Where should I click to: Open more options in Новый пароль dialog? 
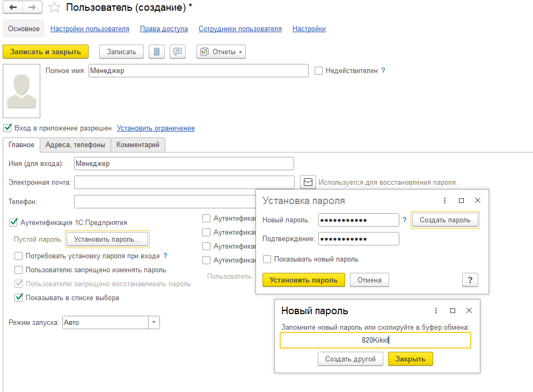(436, 311)
